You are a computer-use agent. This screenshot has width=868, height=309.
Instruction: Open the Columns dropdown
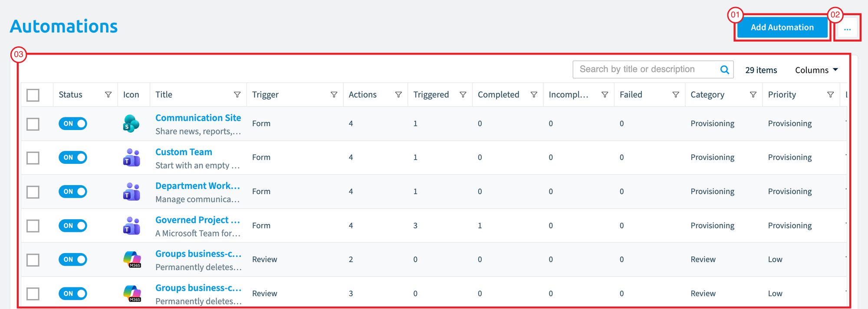[816, 70]
